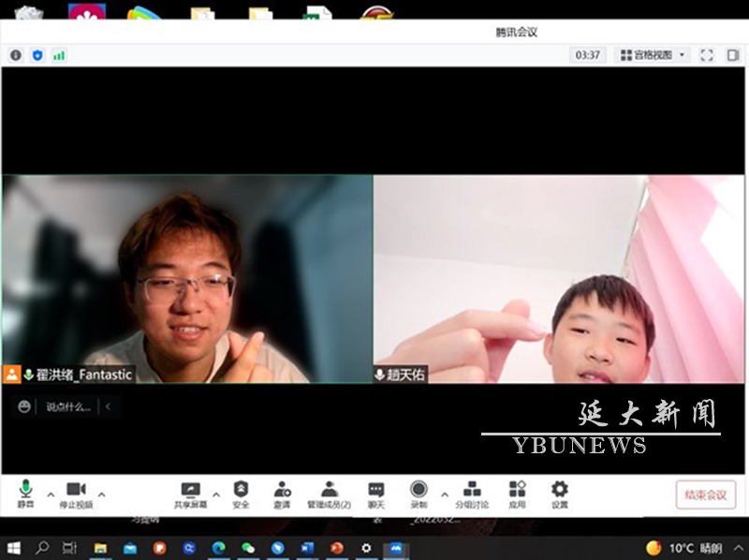This screenshot has width=749, height=560.
Task: Enter full screen mode in the top bar
Action: click(x=707, y=55)
